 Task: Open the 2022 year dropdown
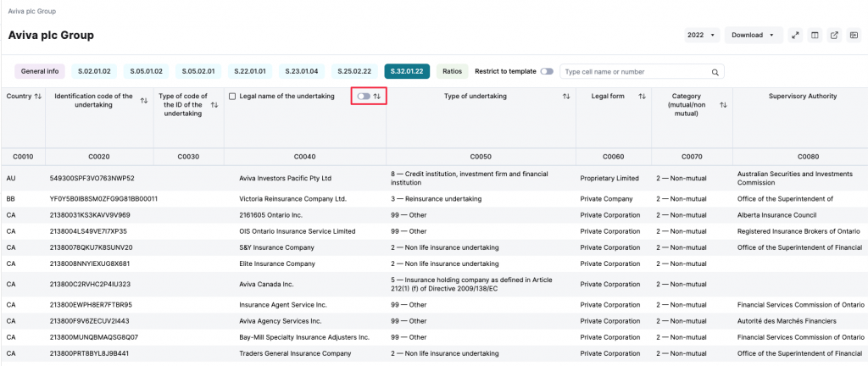pyautogui.click(x=701, y=36)
